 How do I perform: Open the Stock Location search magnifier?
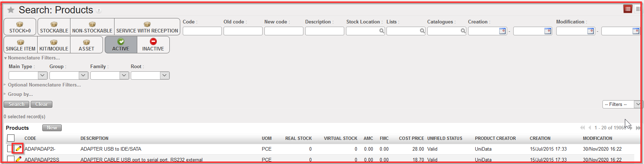click(x=381, y=31)
